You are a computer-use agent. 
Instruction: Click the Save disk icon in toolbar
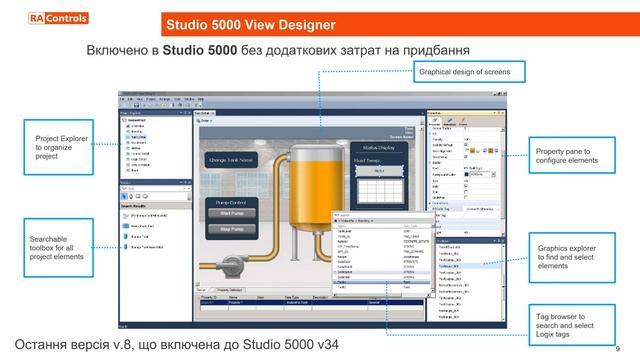pos(136,105)
